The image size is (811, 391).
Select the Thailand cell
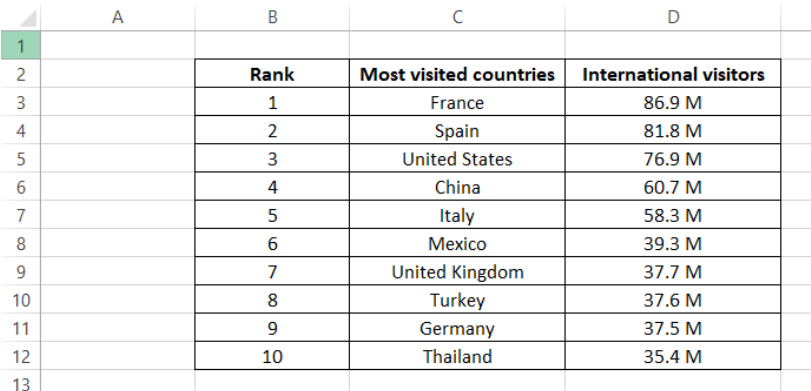point(457,356)
